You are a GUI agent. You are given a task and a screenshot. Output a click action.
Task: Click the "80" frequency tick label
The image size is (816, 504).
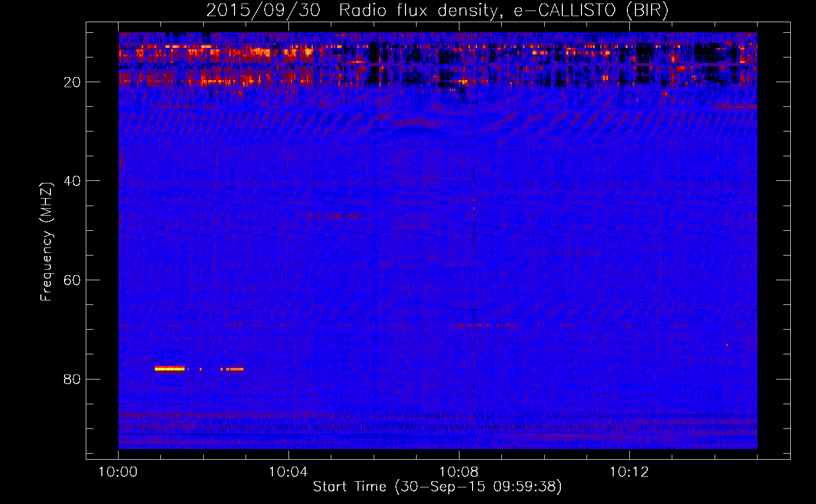coord(73,379)
